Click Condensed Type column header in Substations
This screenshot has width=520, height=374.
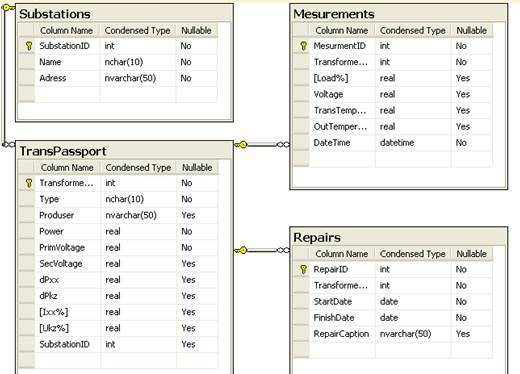pyautogui.click(x=138, y=30)
